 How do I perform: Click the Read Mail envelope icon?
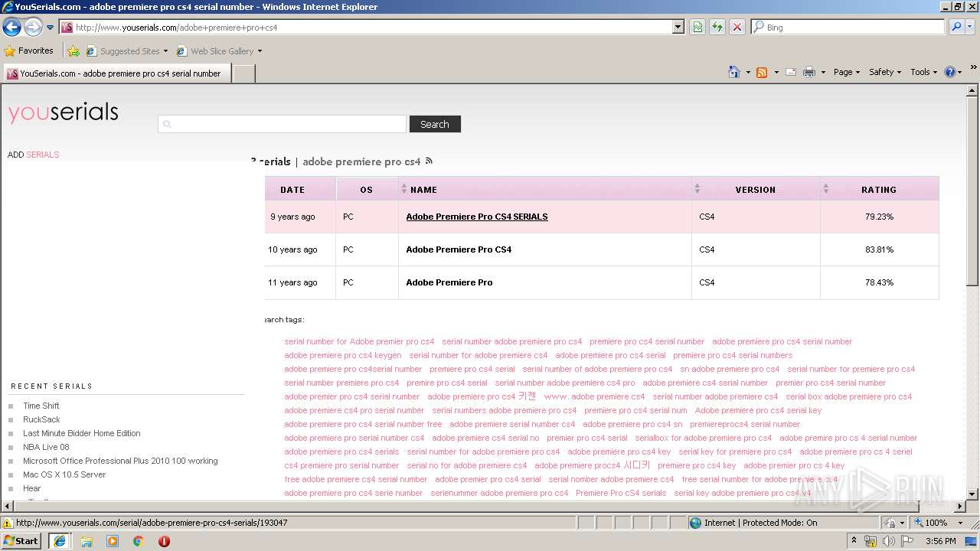pos(791,72)
